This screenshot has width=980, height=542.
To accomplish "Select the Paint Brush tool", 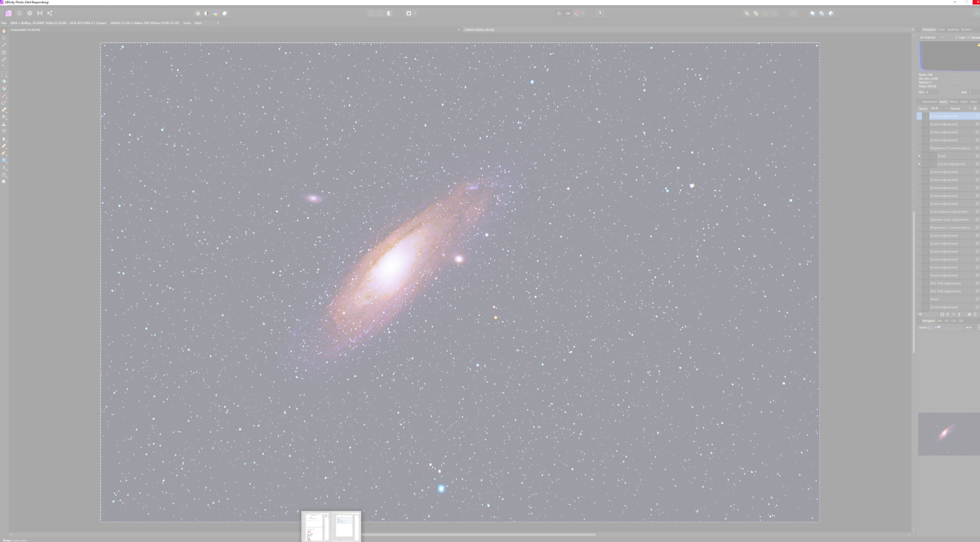I will click(x=4, y=95).
